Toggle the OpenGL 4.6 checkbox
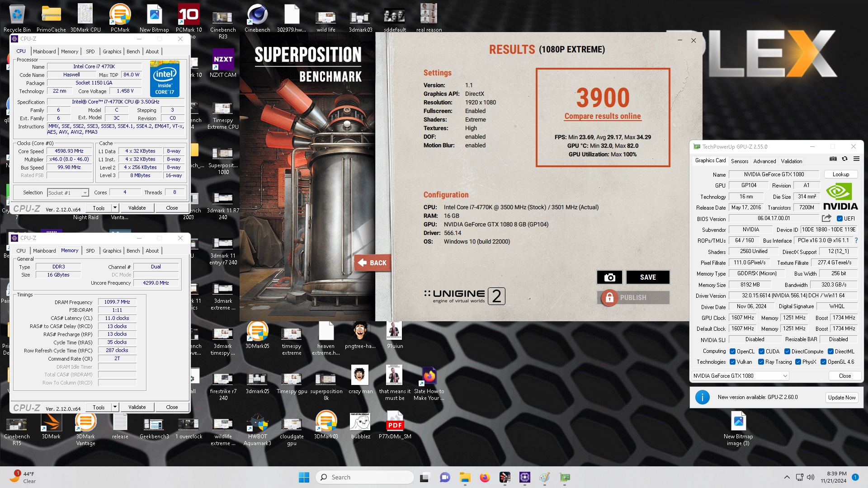Image resolution: width=868 pixels, height=488 pixels. (x=823, y=362)
